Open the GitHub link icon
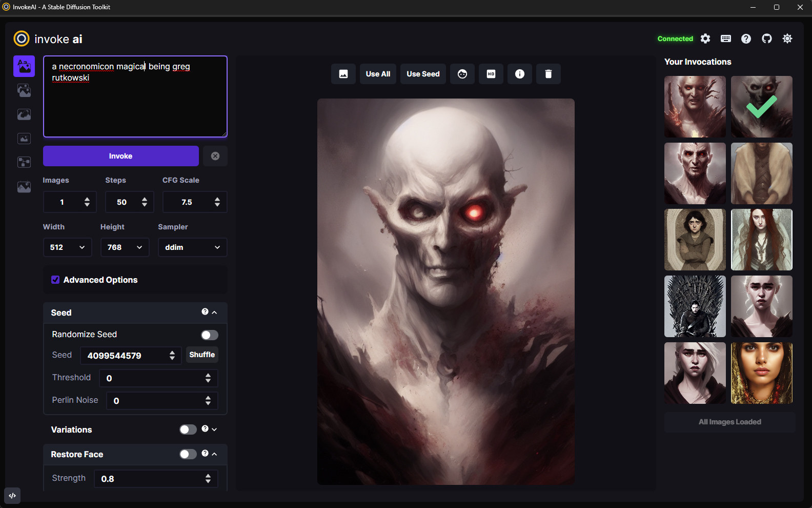 [x=767, y=39]
